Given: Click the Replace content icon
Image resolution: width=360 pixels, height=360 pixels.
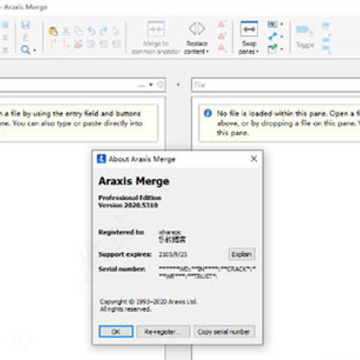Looking at the screenshot, I should coord(197,29).
